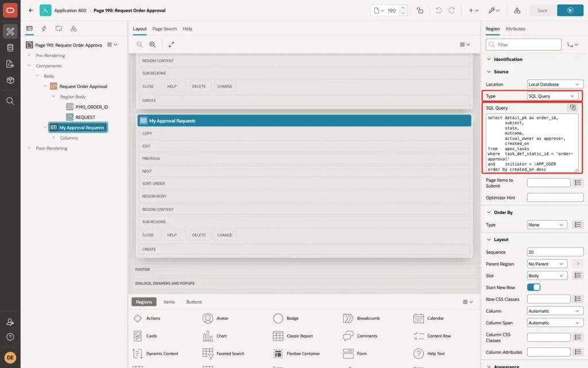Open the Parent Region dropdown
This screenshot has width=588, height=368.
pyautogui.click(x=547, y=264)
